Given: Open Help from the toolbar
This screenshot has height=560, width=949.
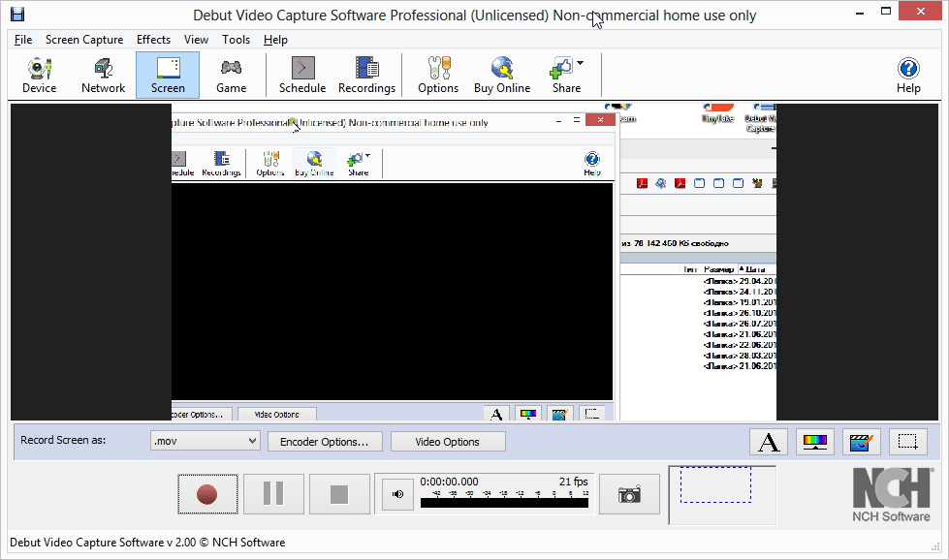Looking at the screenshot, I should click(x=908, y=75).
